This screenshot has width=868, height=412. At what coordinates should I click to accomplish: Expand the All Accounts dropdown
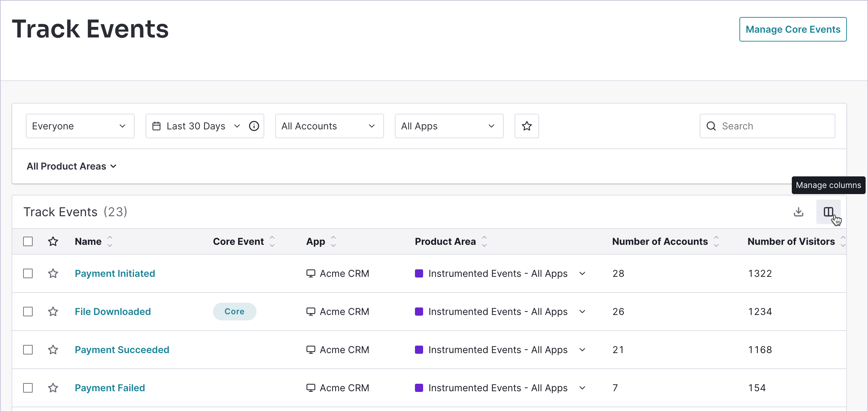(329, 126)
